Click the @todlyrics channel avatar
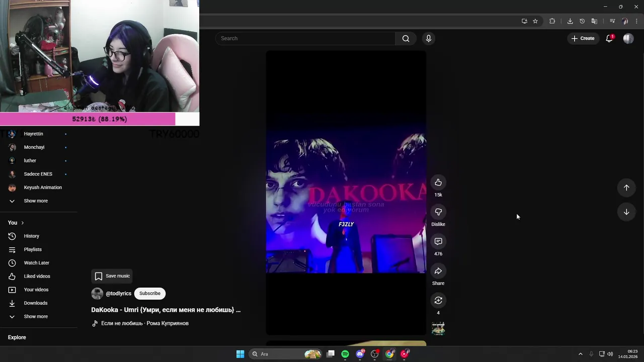Image resolution: width=644 pixels, height=362 pixels. (97, 294)
